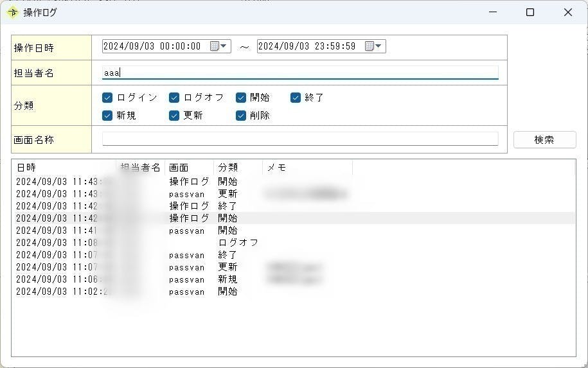Disable the 新規 category checkbox
This screenshot has width=588, height=368.
point(108,116)
